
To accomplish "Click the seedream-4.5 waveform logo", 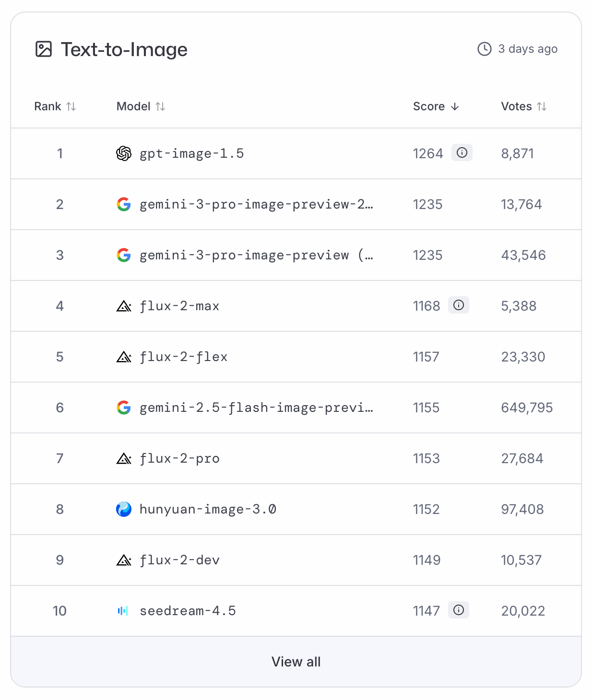I will tap(123, 611).
